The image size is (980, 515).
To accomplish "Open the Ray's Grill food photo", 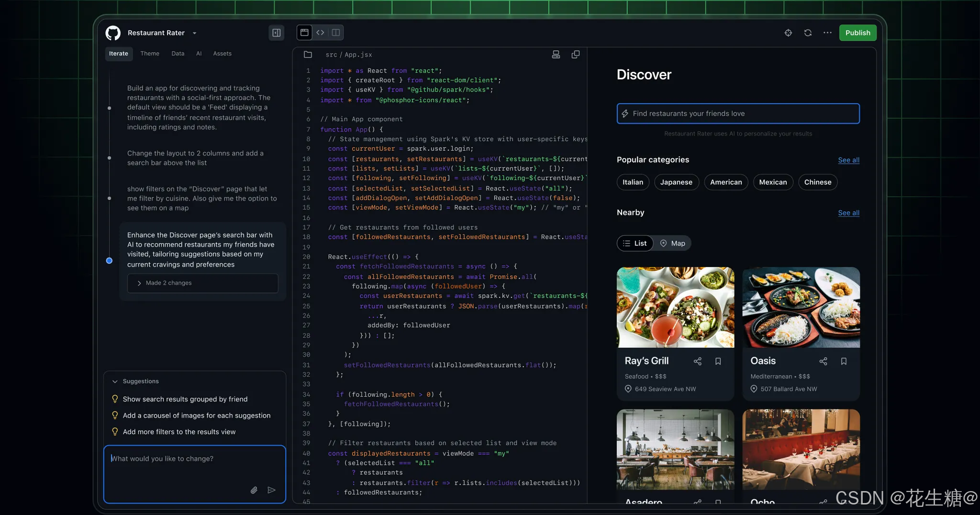I will (x=675, y=307).
